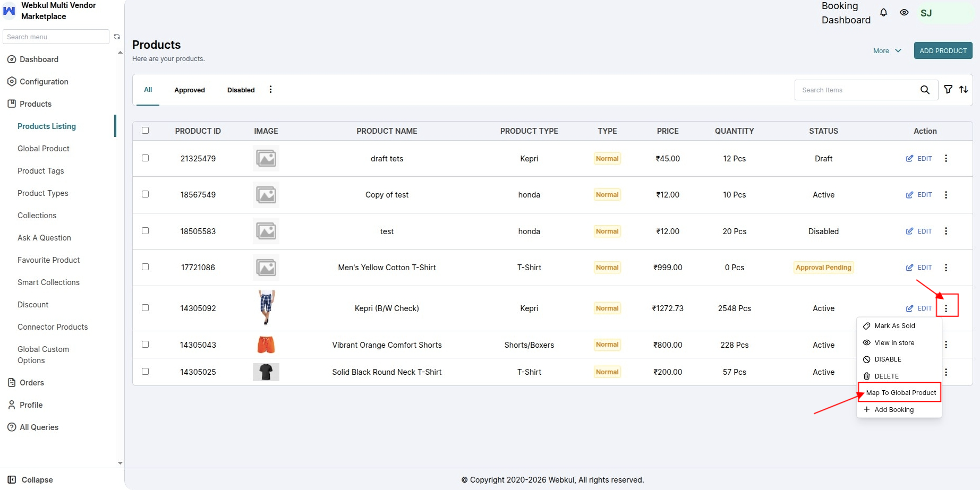Collapse the sidebar
Screen dimensions: 980x490
point(30,480)
